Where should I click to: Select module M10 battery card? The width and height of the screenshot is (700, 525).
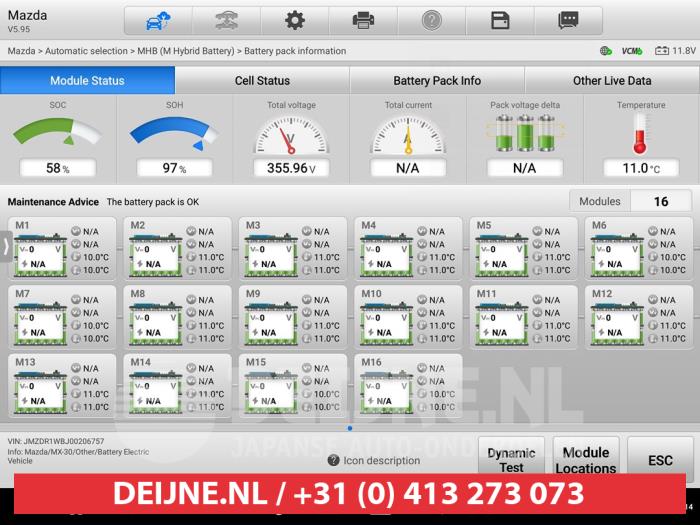click(x=408, y=317)
